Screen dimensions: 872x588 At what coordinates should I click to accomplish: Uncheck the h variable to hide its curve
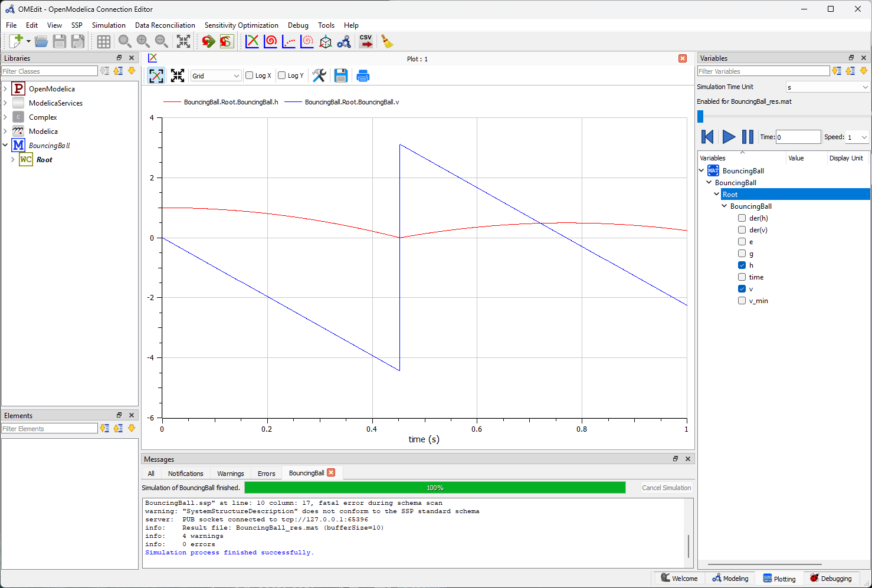(742, 265)
